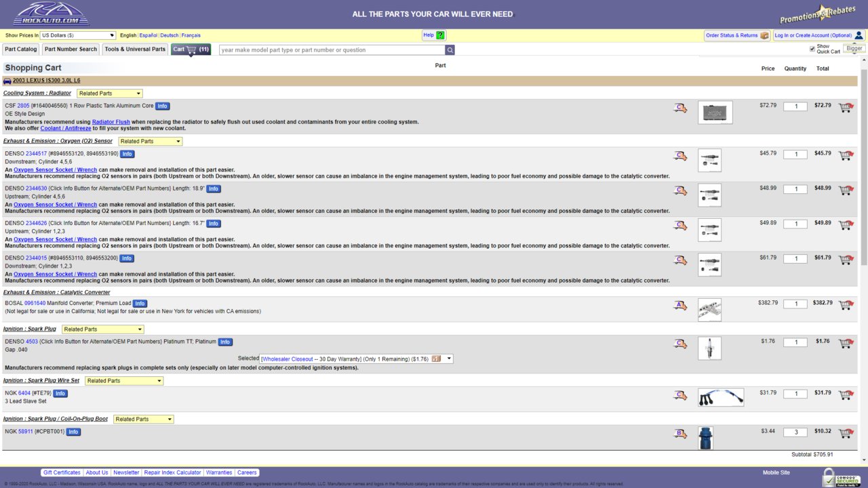
Task: Open the Gift Certificates footer link
Action: 61,473
